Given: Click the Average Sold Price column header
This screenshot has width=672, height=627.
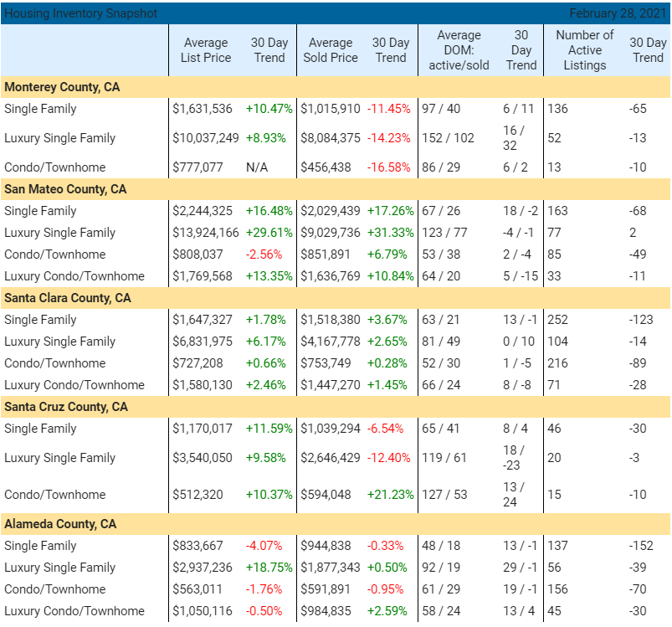Looking at the screenshot, I should (x=330, y=50).
